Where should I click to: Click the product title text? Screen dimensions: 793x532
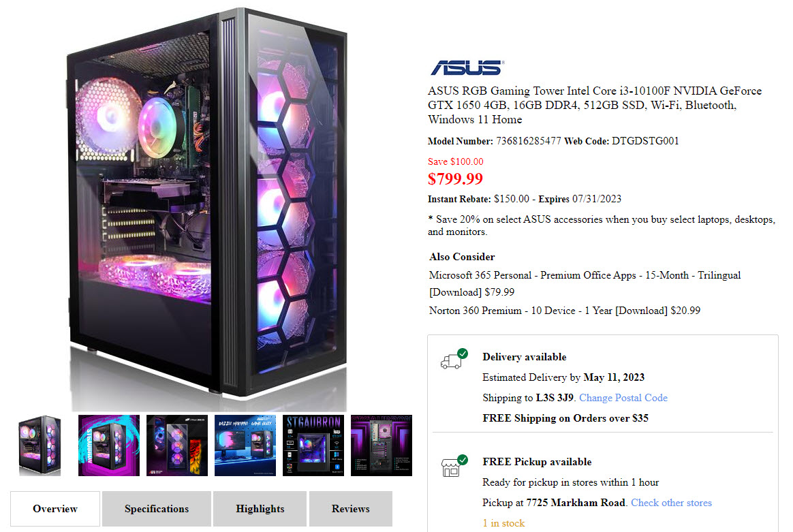tap(594, 105)
